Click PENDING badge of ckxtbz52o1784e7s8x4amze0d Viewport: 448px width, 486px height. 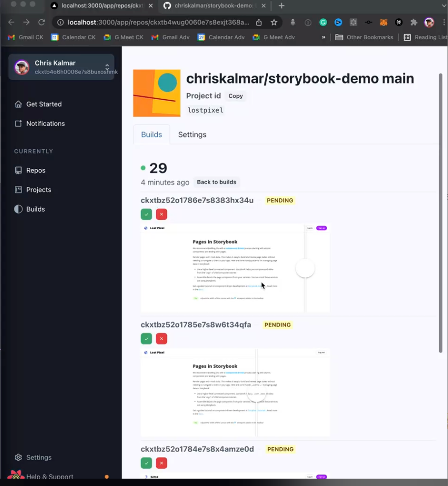click(280, 449)
